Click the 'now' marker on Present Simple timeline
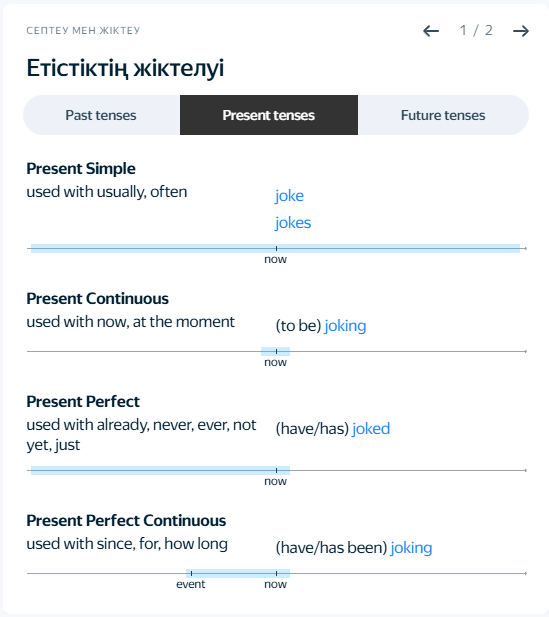 (275, 259)
